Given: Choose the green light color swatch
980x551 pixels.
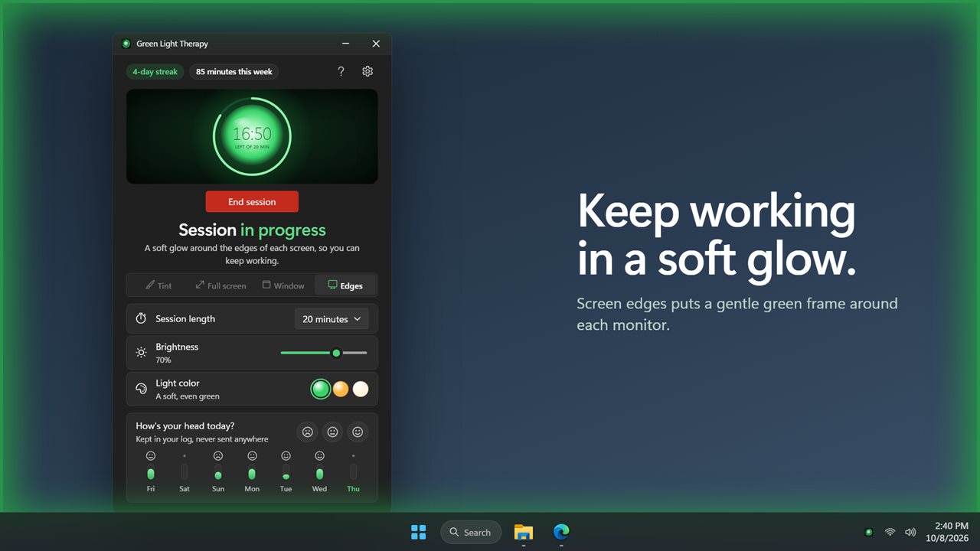Looking at the screenshot, I should tap(321, 389).
